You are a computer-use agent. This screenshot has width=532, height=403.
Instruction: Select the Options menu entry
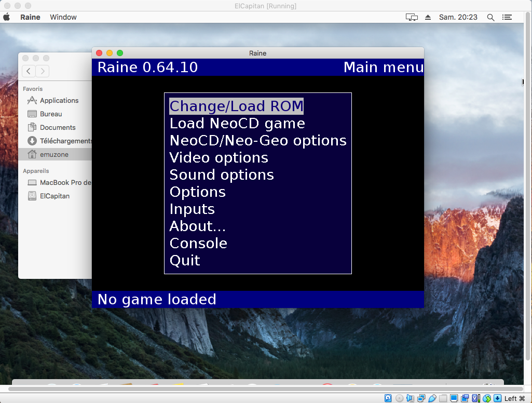(197, 192)
